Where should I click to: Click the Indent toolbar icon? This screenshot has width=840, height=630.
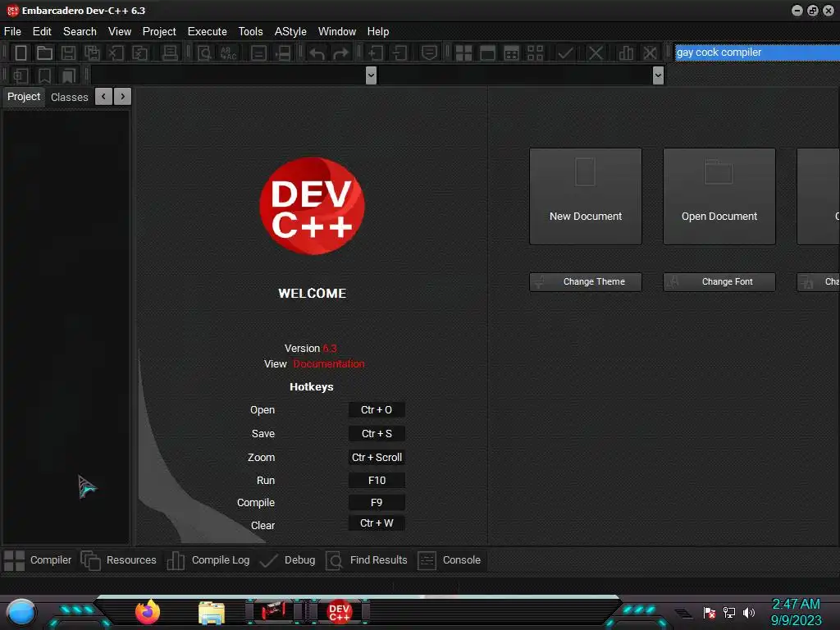point(376,52)
